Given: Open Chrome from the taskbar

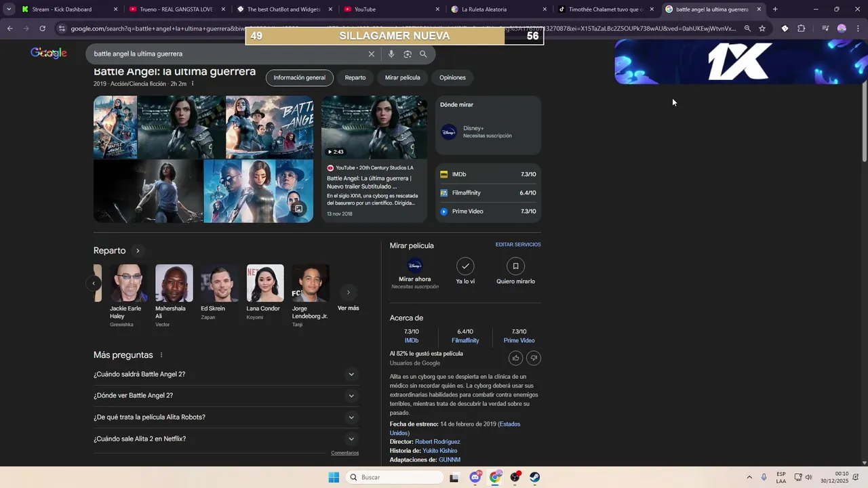Looking at the screenshot, I should point(495,477).
